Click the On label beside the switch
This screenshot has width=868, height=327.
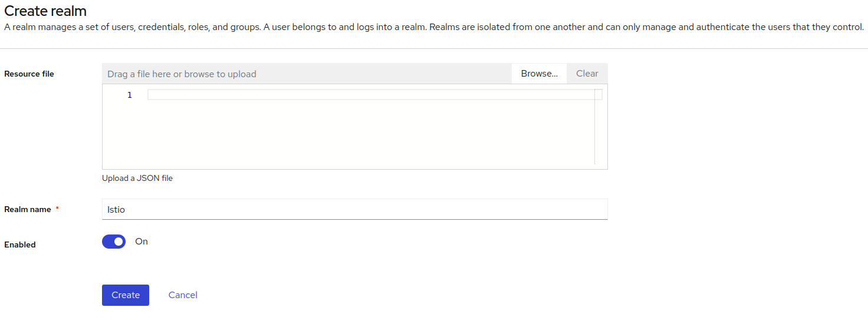142,242
